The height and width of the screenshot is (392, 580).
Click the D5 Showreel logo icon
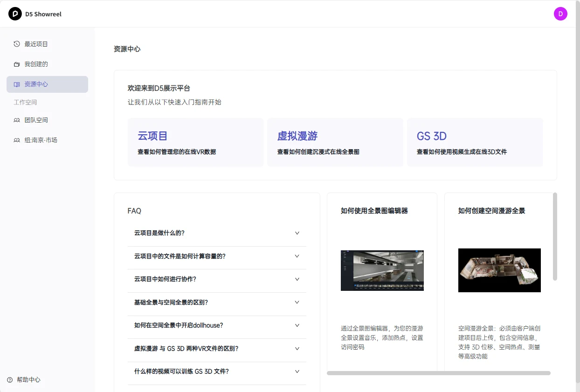[15, 14]
